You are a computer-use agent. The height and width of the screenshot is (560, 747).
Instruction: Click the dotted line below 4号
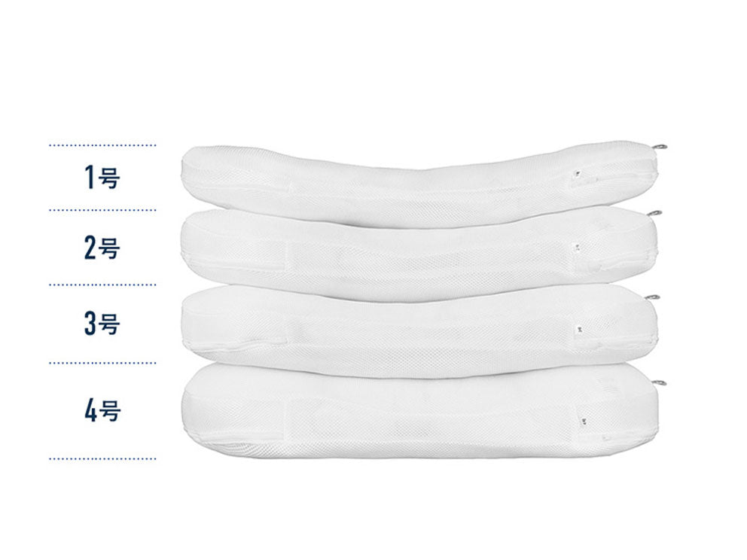102,458
